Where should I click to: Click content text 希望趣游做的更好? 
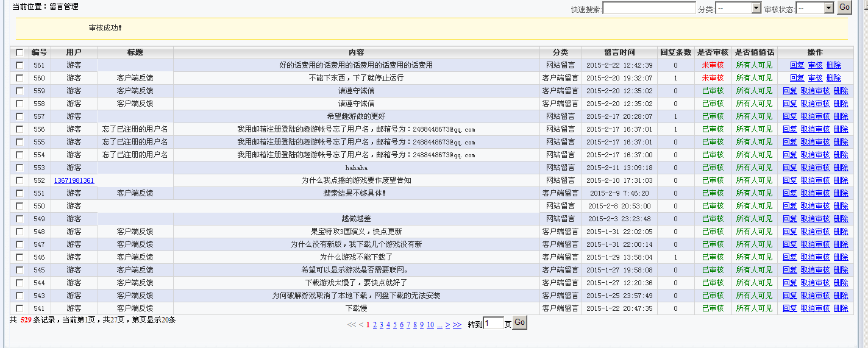(357, 116)
